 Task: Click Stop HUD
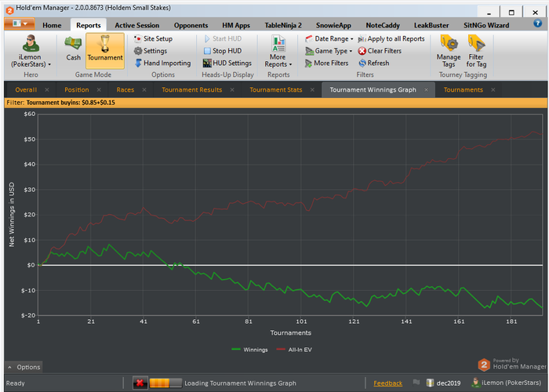[223, 51]
